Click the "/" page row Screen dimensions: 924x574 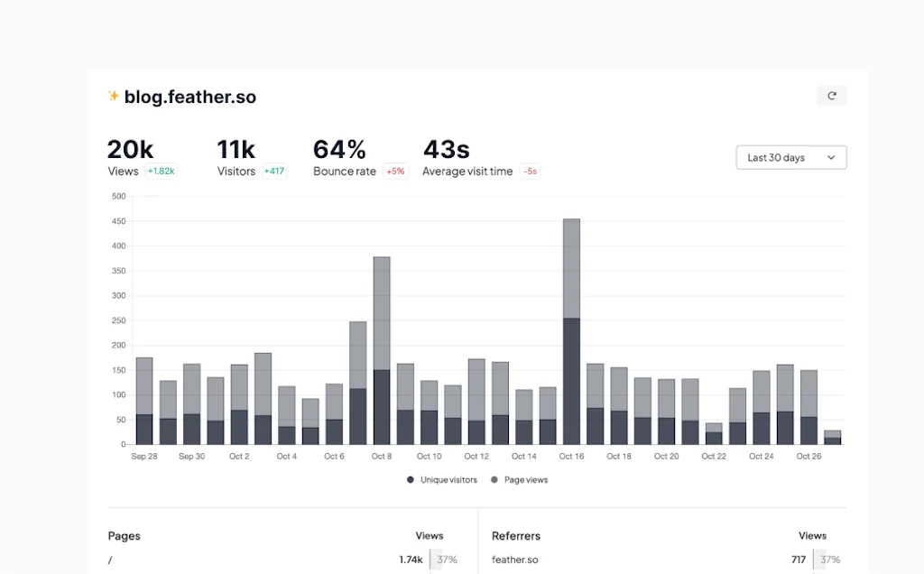coord(110,560)
